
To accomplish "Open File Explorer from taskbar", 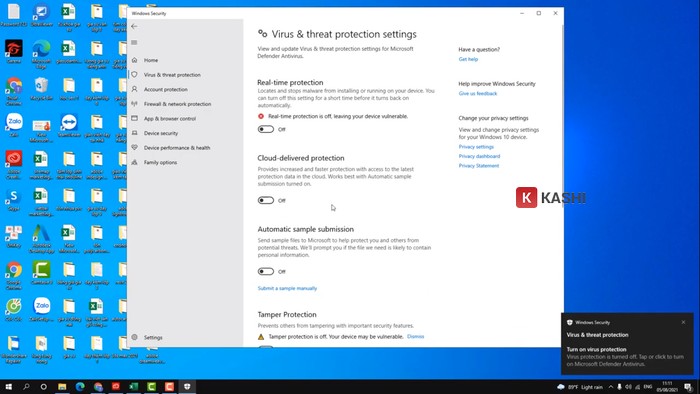I will (x=62, y=387).
